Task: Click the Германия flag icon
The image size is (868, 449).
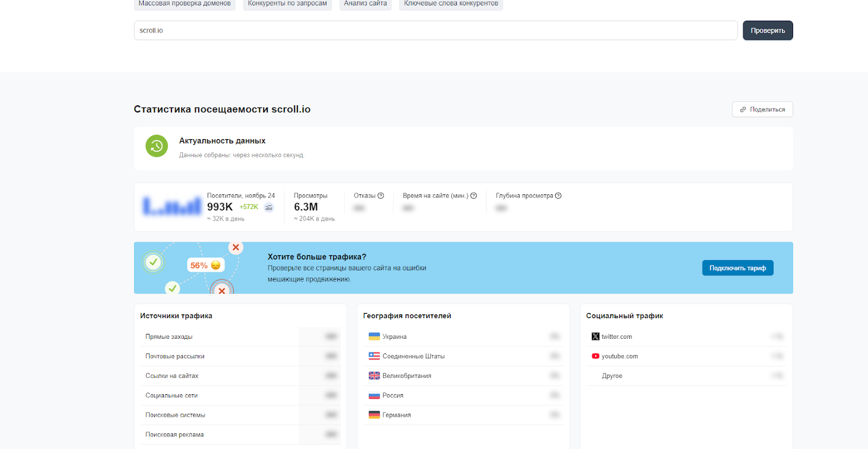Action: pos(374,415)
